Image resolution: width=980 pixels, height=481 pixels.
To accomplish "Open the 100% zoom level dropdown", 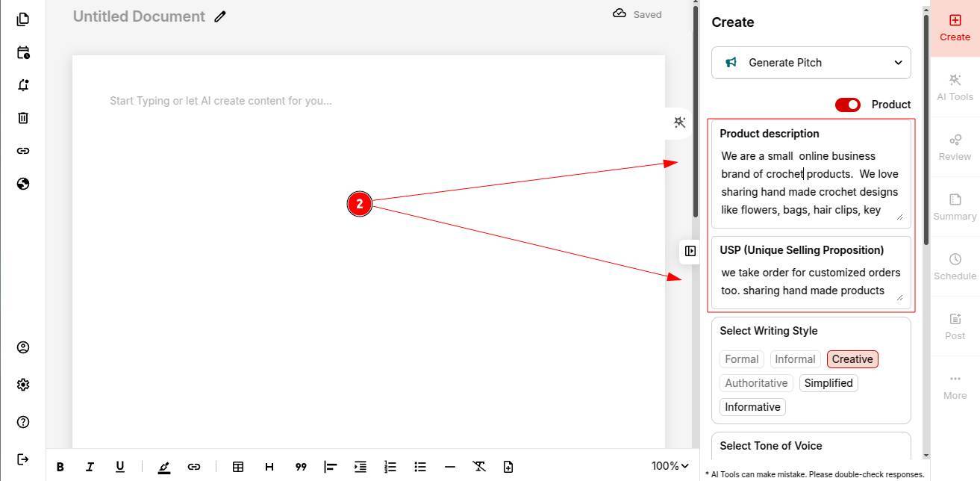I will (x=670, y=466).
